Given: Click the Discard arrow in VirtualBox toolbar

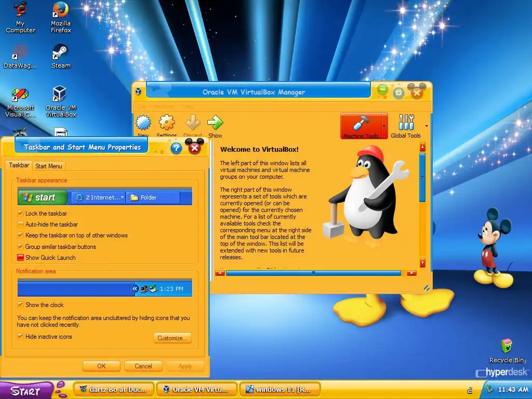Looking at the screenshot, I should tap(193, 126).
